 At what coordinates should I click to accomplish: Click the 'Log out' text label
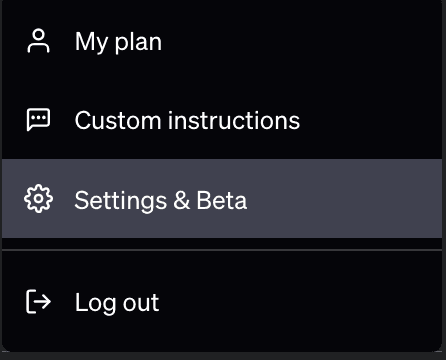117,303
